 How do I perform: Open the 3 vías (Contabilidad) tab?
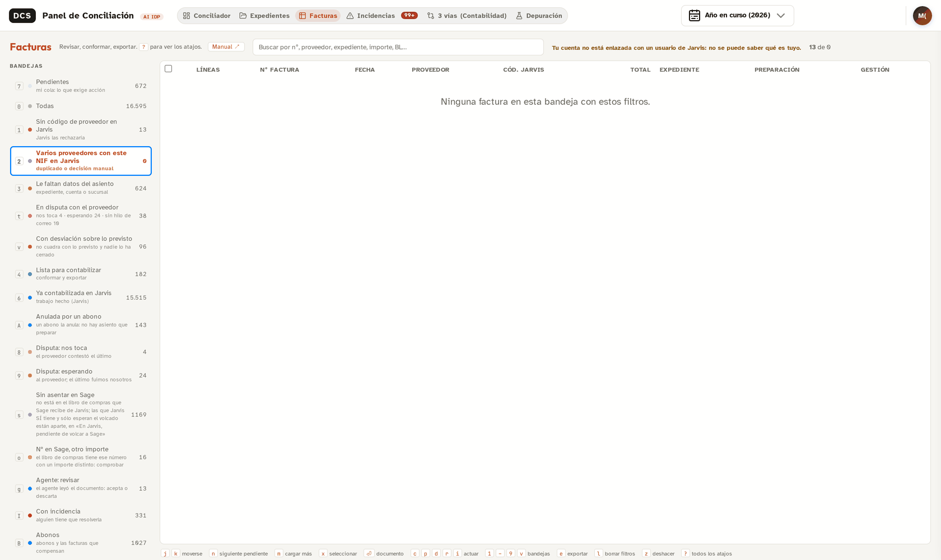click(467, 16)
